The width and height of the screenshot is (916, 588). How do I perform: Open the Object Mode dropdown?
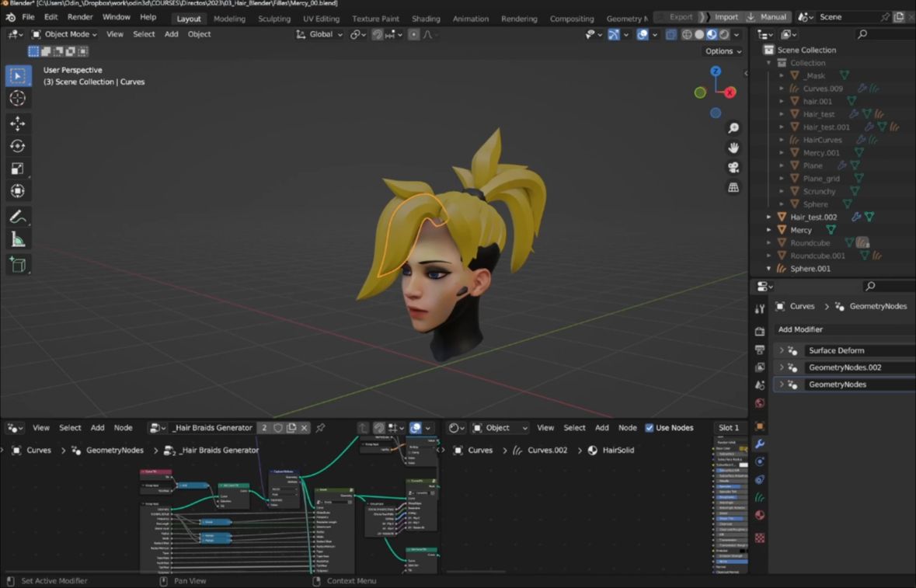coord(64,34)
